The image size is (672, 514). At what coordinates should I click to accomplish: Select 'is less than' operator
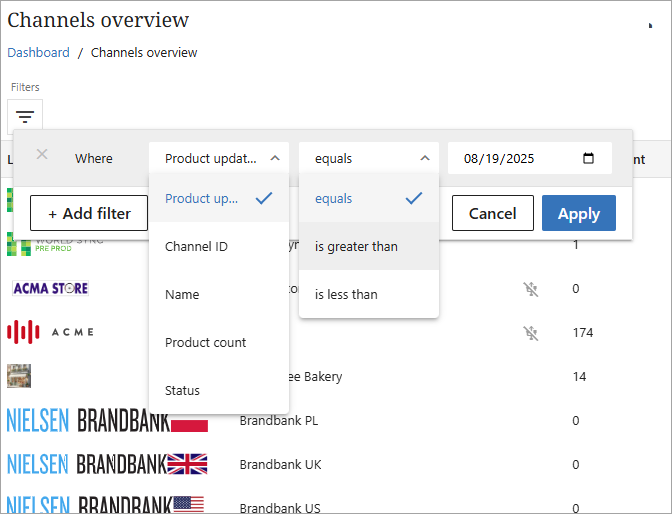click(x=346, y=294)
